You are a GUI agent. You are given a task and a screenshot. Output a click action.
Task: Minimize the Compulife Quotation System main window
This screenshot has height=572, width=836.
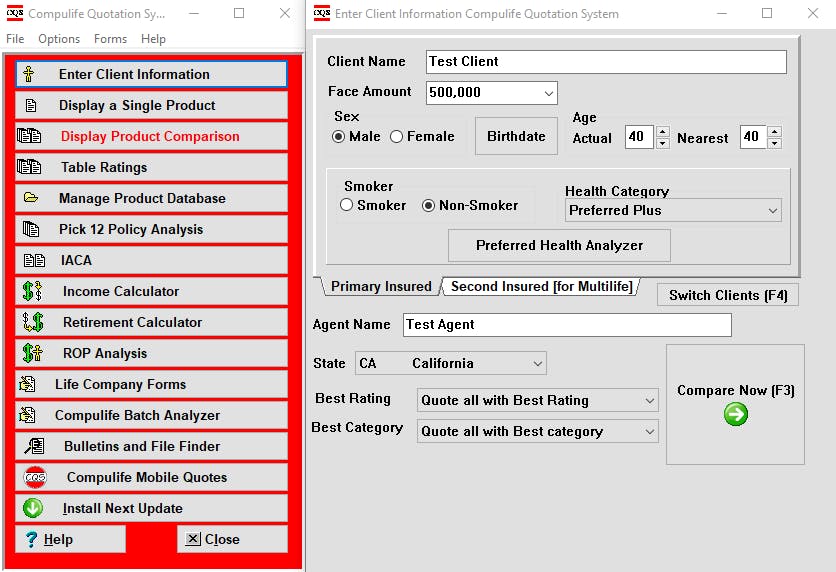[x=194, y=13]
